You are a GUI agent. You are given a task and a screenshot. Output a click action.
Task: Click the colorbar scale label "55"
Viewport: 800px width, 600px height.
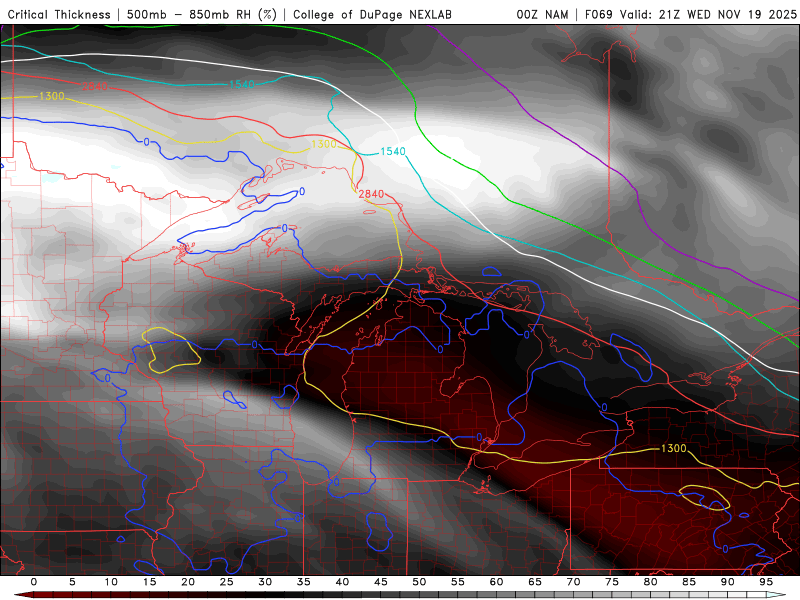pyautogui.click(x=458, y=582)
